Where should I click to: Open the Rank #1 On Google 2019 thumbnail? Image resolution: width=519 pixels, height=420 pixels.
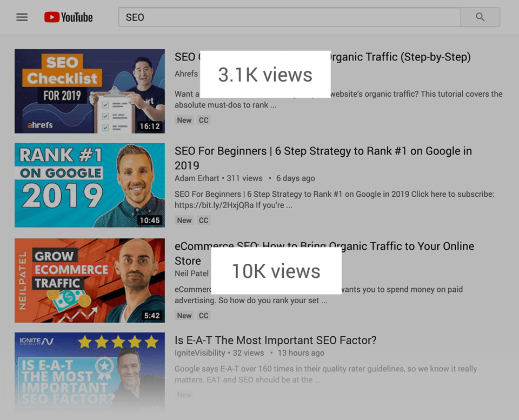point(90,185)
